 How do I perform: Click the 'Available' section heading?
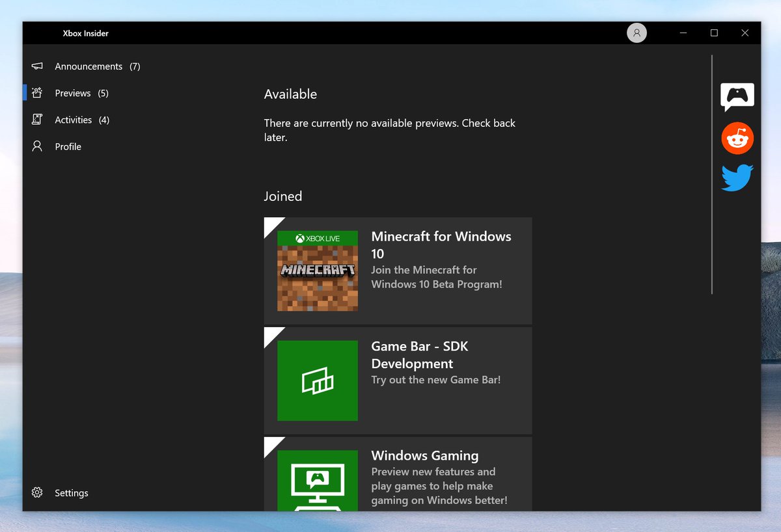click(x=290, y=94)
